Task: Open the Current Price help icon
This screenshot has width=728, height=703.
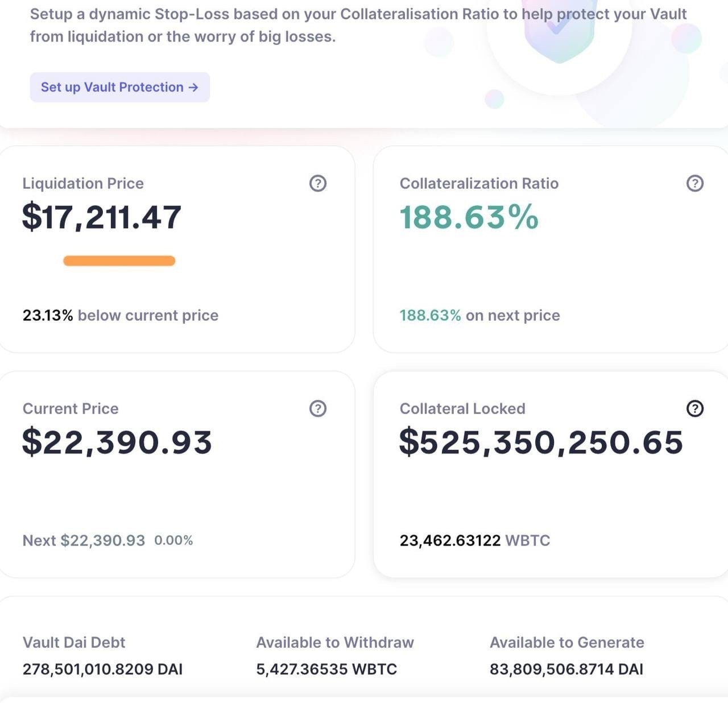Action: click(x=318, y=408)
